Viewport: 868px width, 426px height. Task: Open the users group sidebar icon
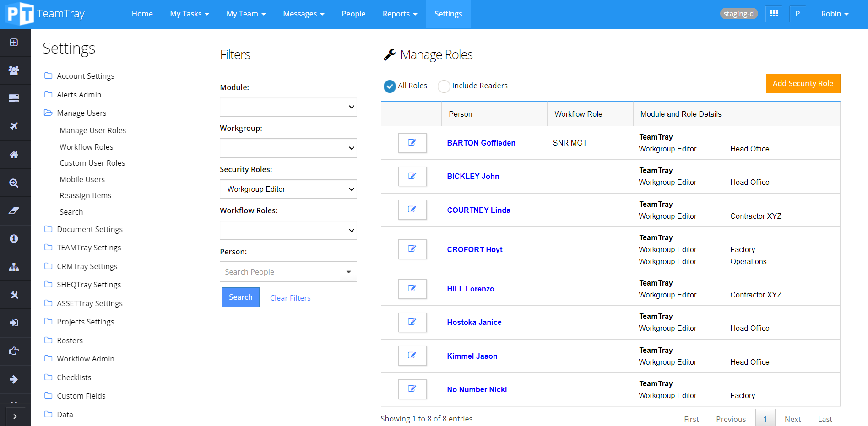(14, 70)
